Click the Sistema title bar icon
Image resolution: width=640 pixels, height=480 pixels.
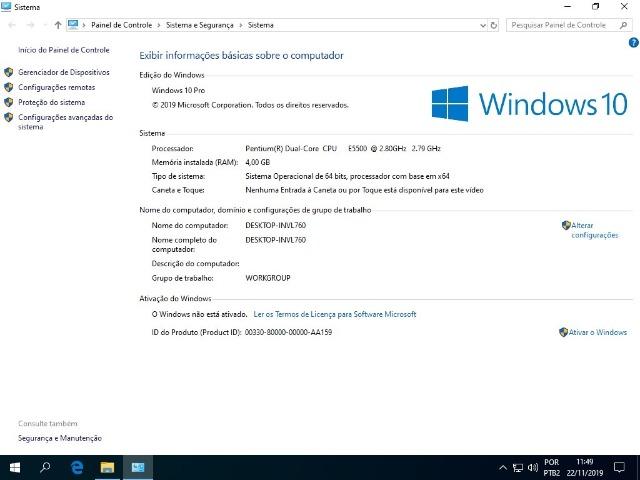[x=6, y=7]
